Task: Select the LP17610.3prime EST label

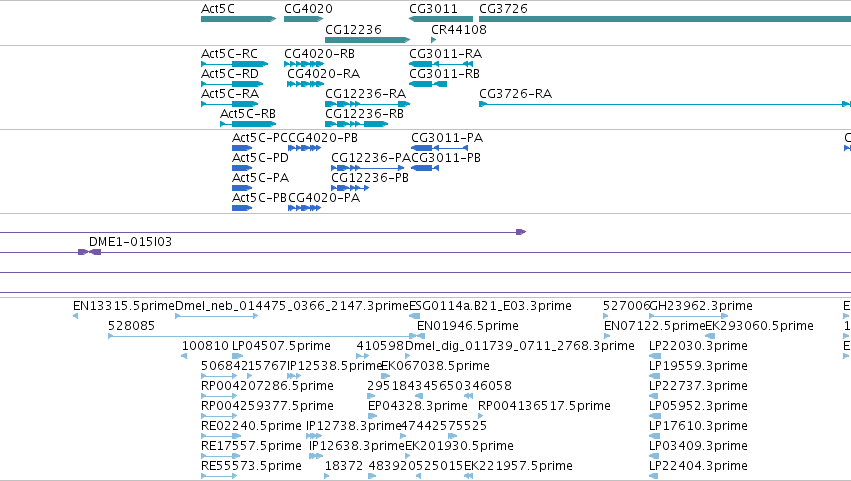Action: (x=698, y=427)
